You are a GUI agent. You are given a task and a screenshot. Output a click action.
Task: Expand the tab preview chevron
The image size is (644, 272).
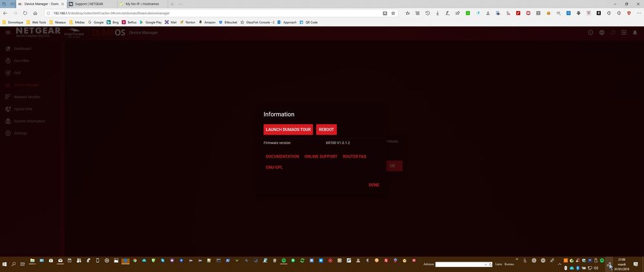coord(180,4)
